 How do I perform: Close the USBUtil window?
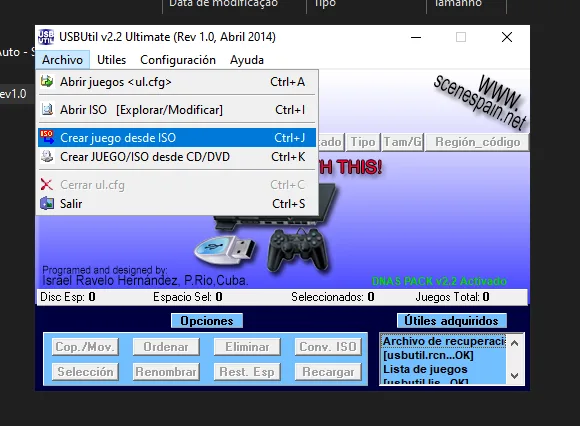507,37
